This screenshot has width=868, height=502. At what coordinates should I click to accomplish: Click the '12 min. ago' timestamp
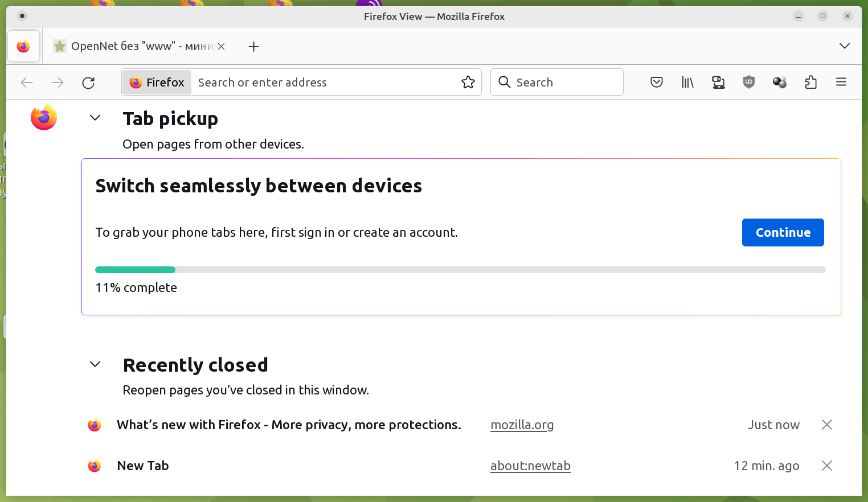pos(767,466)
